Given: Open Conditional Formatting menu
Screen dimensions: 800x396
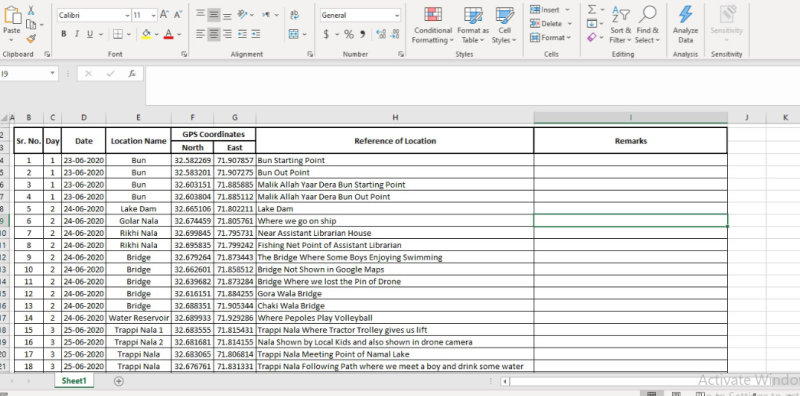Looking at the screenshot, I should pos(433,24).
